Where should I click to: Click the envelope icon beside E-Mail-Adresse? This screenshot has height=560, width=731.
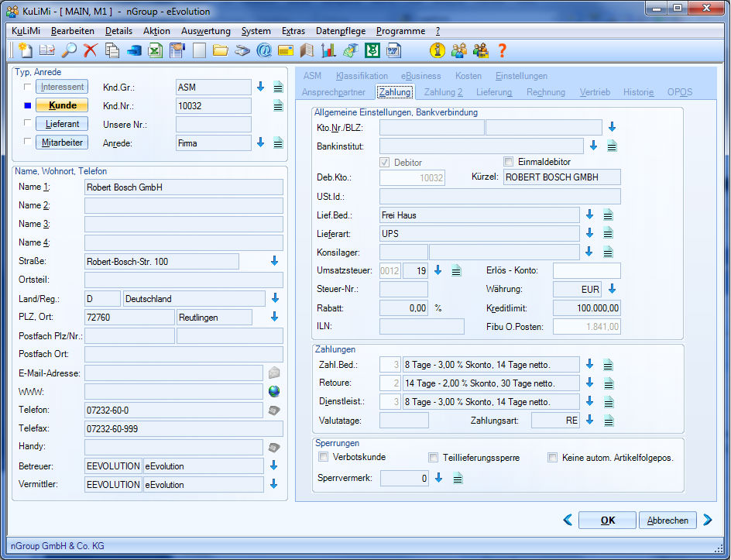pos(274,373)
